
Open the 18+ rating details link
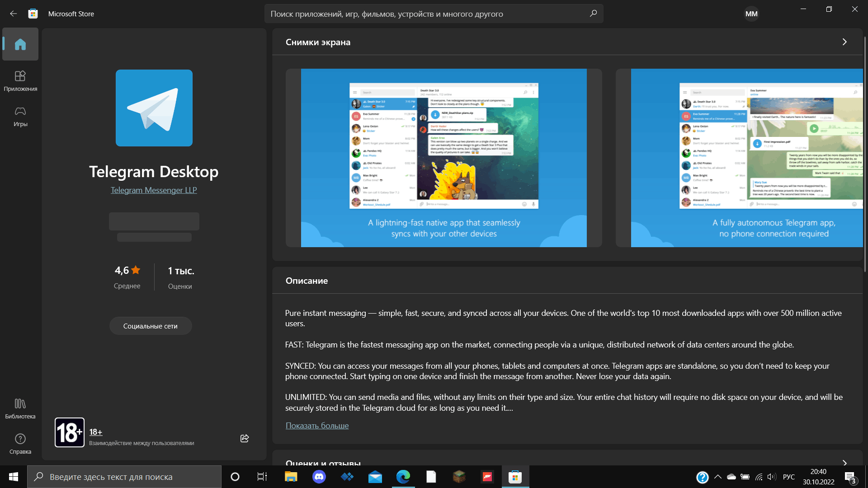point(96,432)
